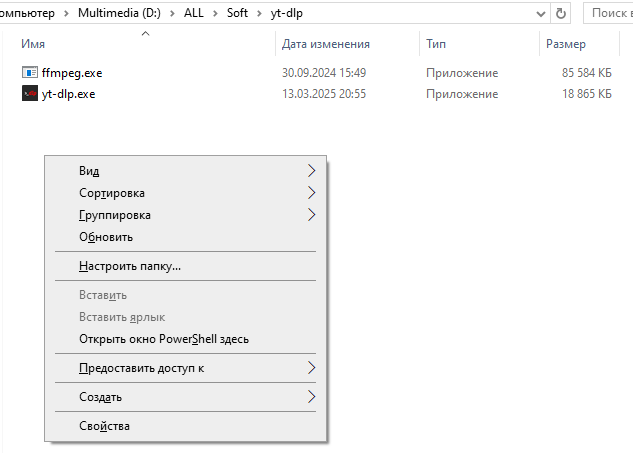
Task: Open the address bar history dropdown arrow
Action: click(541, 14)
